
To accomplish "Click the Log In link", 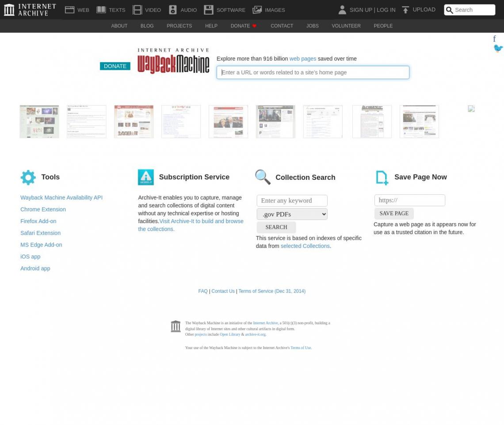I will point(386,10).
